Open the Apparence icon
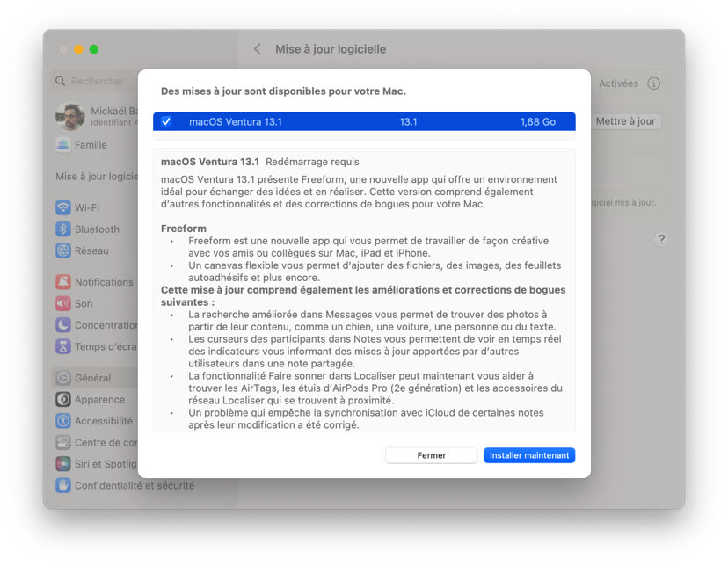 (x=63, y=399)
